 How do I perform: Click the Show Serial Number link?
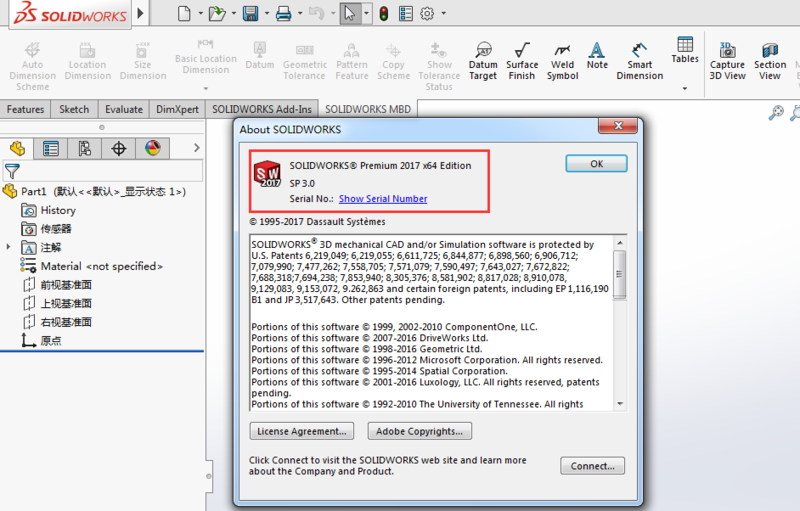383,199
